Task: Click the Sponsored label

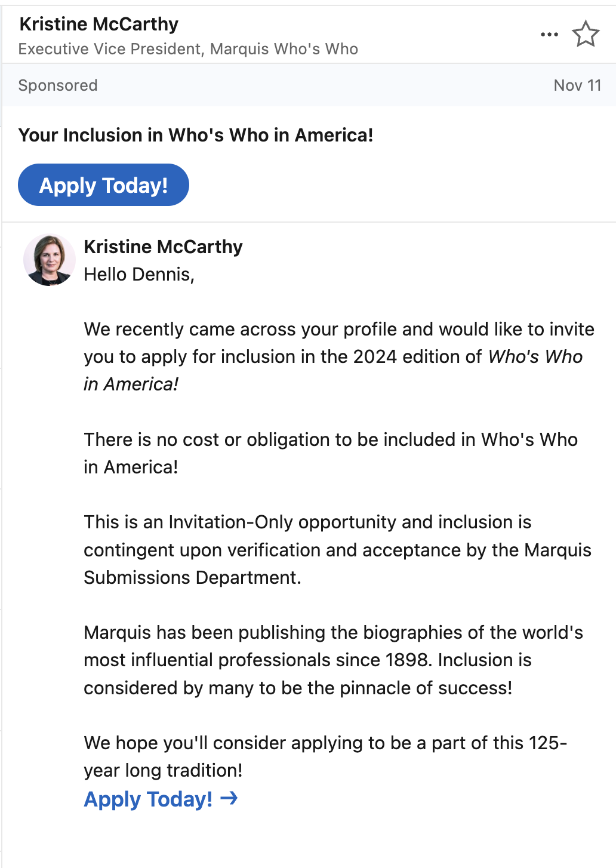Action: point(58,85)
